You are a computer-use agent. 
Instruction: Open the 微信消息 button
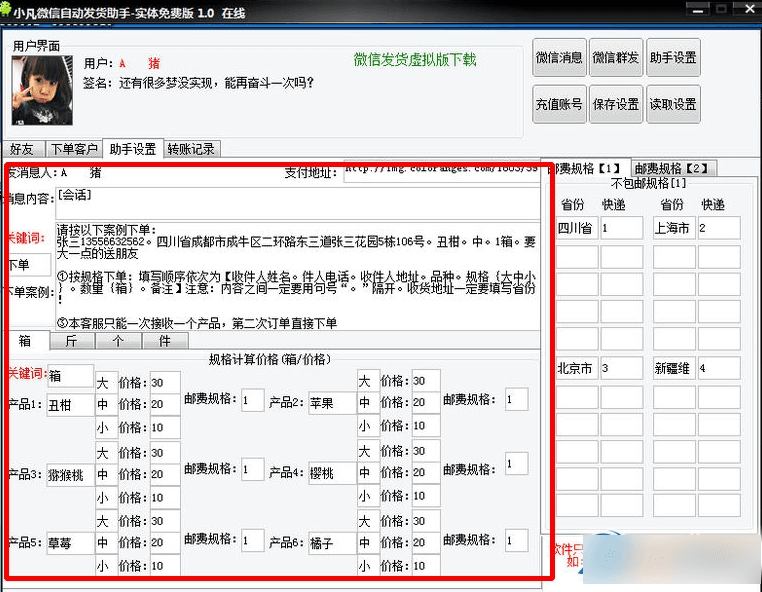pos(558,58)
